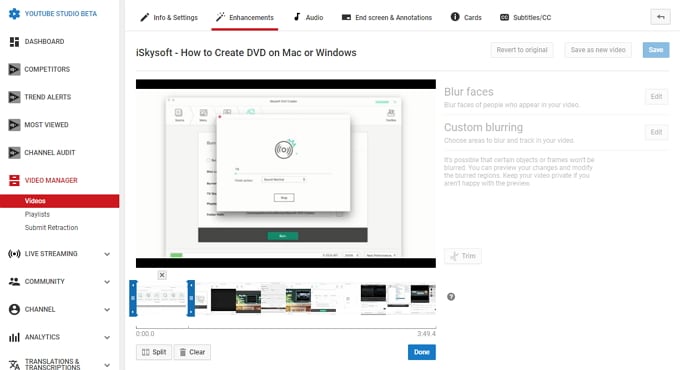The image size is (680, 370).
Task: Expand Translations & Transcriptions chevron
Action: tap(107, 365)
